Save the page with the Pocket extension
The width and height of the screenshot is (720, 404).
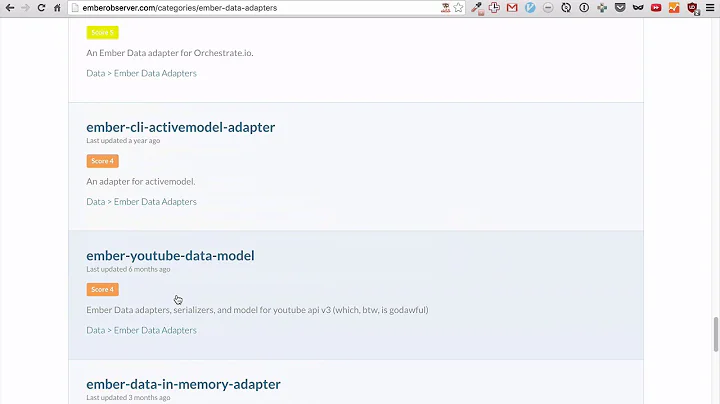(620, 7)
